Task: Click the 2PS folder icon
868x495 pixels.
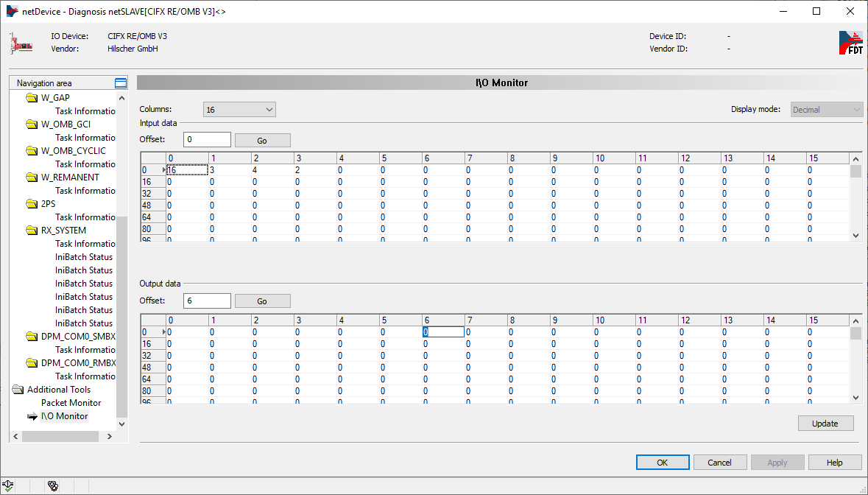Action: click(32, 204)
